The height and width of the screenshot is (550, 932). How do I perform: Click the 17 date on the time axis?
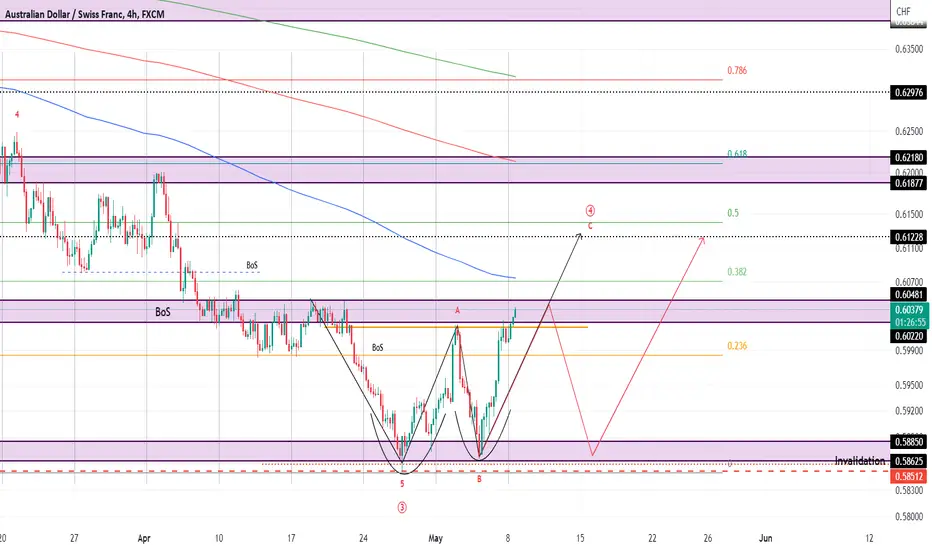pyautogui.click(x=291, y=538)
